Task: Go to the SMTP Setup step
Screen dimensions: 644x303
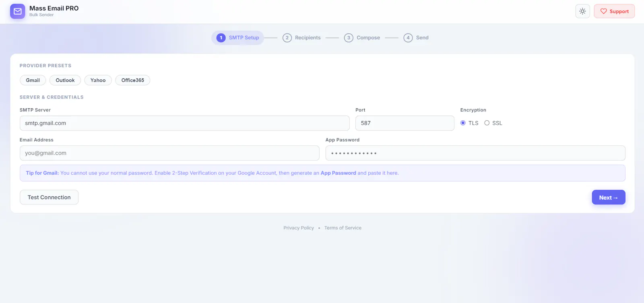Action: tap(238, 38)
